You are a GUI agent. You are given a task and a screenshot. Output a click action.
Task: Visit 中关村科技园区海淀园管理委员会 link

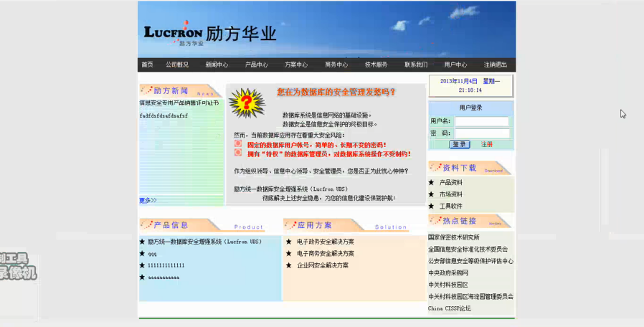pyautogui.click(x=470, y=297)
